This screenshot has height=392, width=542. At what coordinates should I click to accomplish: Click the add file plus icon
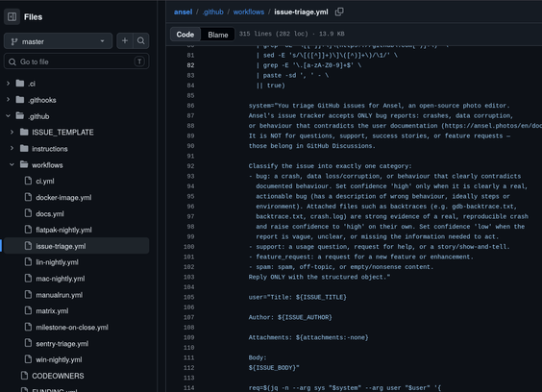tap(125, 41)
